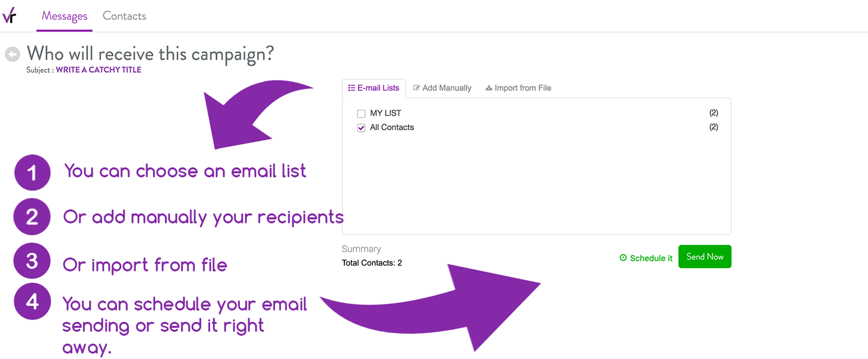Click the numbered circle icon labeled 1
The width and height of the screenshot is (868, 359).
click(x=32, y=172)
